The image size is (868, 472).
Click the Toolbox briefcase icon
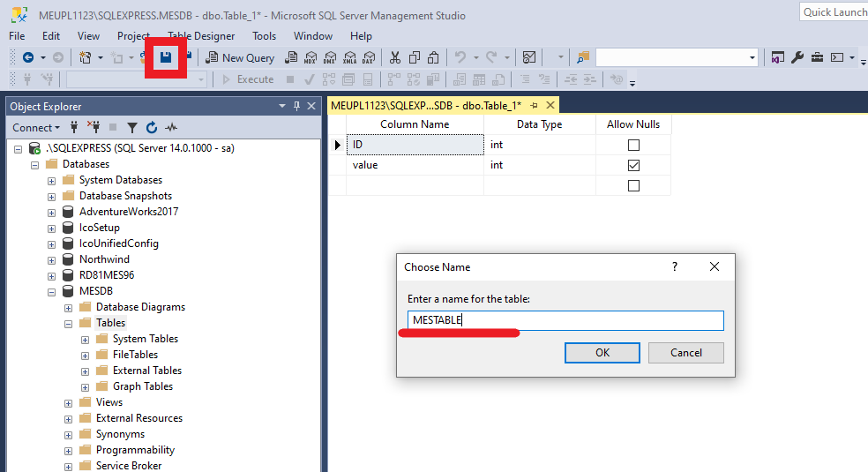(817, 57)
